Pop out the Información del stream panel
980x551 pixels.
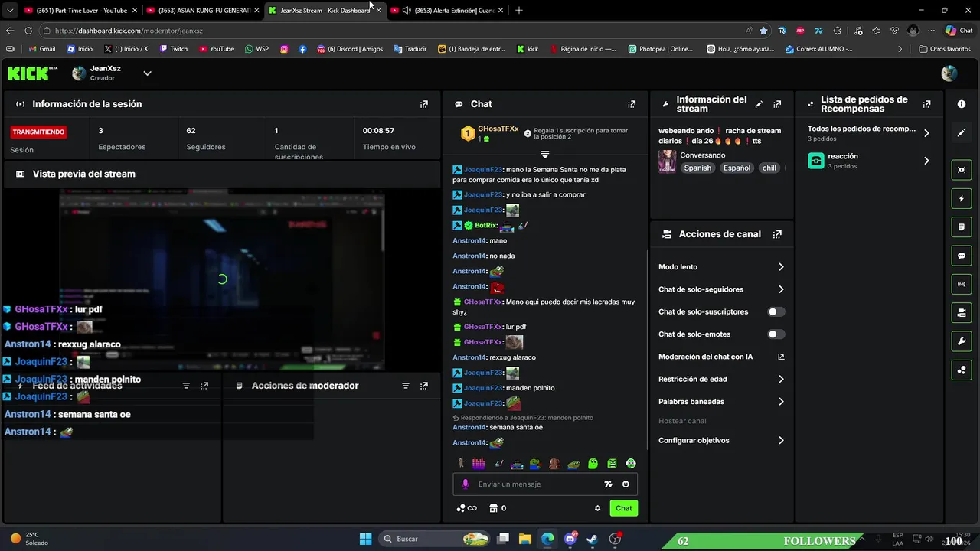coord(777,104)
